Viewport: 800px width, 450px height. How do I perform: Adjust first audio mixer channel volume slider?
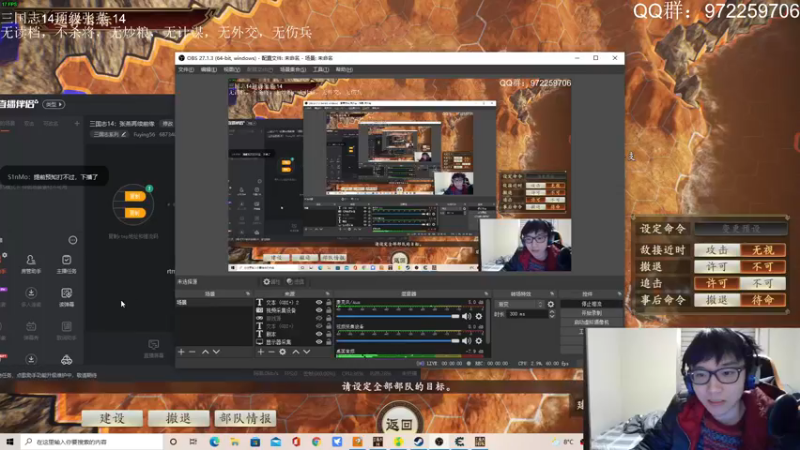tap(397, 316)
